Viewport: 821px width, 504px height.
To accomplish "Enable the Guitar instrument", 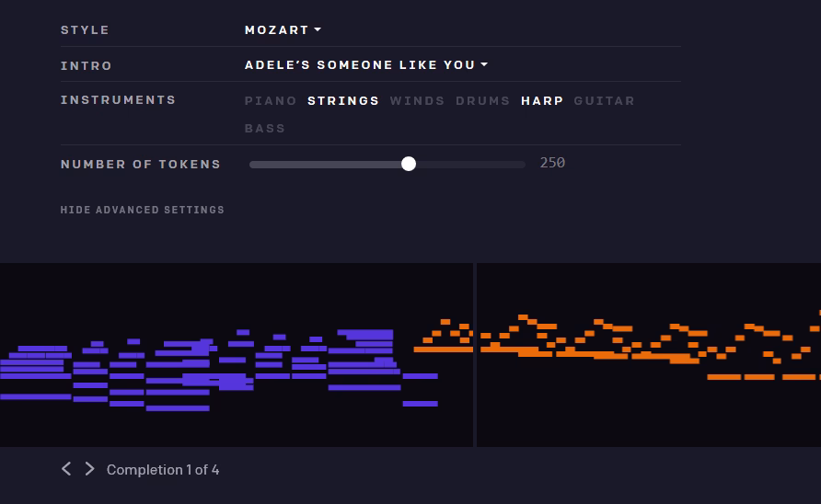I will click(x=604, y=101).
